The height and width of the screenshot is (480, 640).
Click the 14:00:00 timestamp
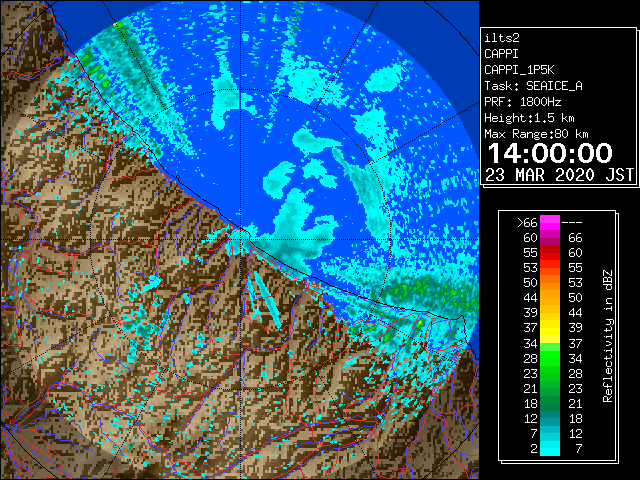(x=550, y=153)
